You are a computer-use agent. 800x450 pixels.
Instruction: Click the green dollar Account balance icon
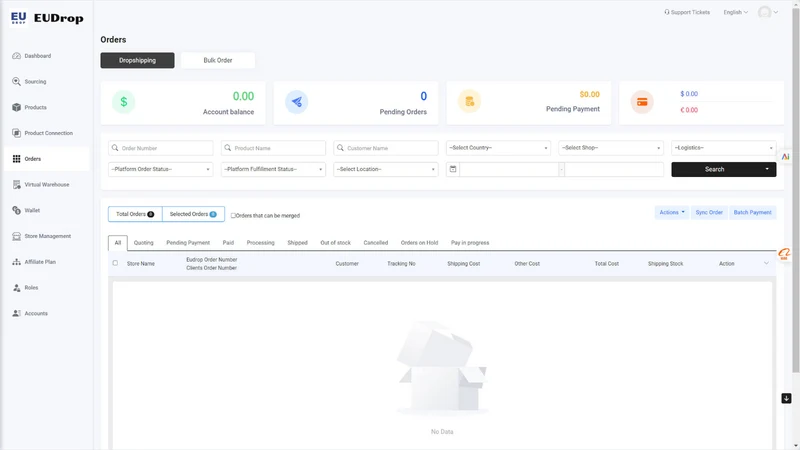[x=123, y=102]
